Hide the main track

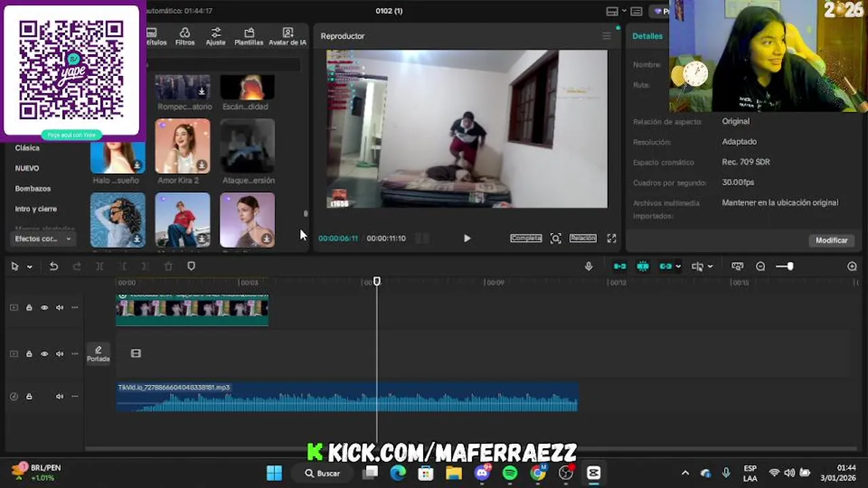pyautogui.click(x=44, y=354)
